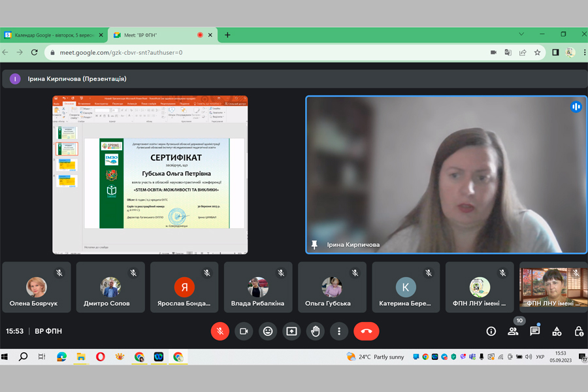Open a new Chrome tab
The image size is (588, 392).
[227, 35]
